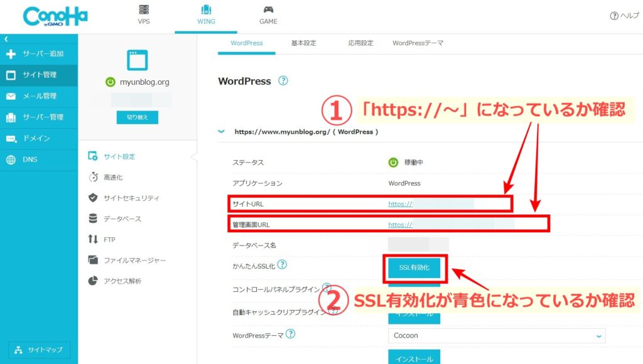Click the site window icon above myunblog.org
Viewport: 643px width, 364px height.
coord(137,60)
